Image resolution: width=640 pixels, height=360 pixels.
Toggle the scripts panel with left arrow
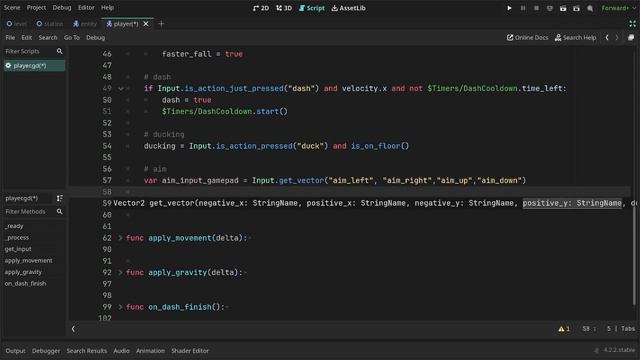(x=73, y=329)
